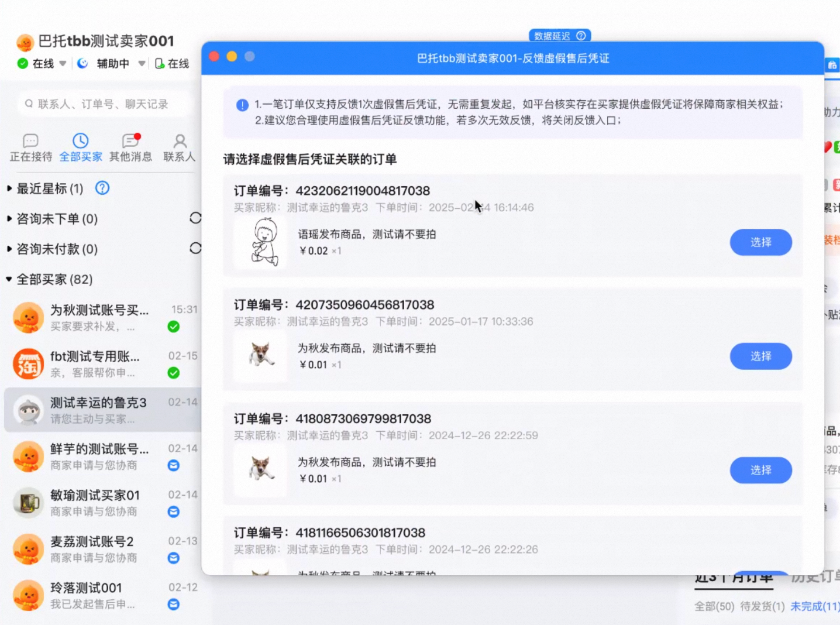
Task: Open the 全部(50) order filter
Action: 714,606
